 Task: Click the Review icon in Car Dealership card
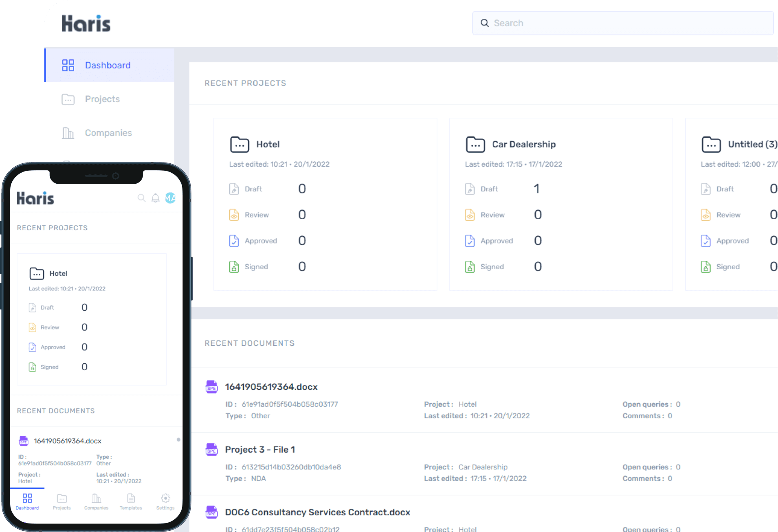click(x=470, y=215)
